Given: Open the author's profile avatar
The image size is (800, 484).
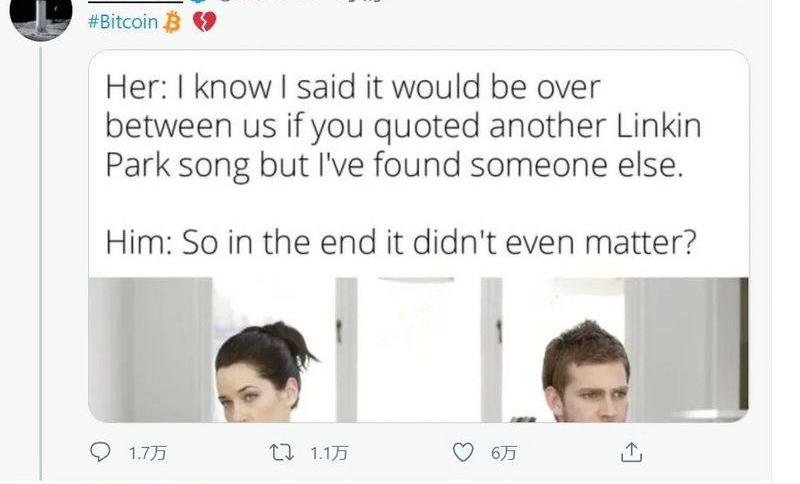Looking at the screenshot, I should tap(41, 17).
